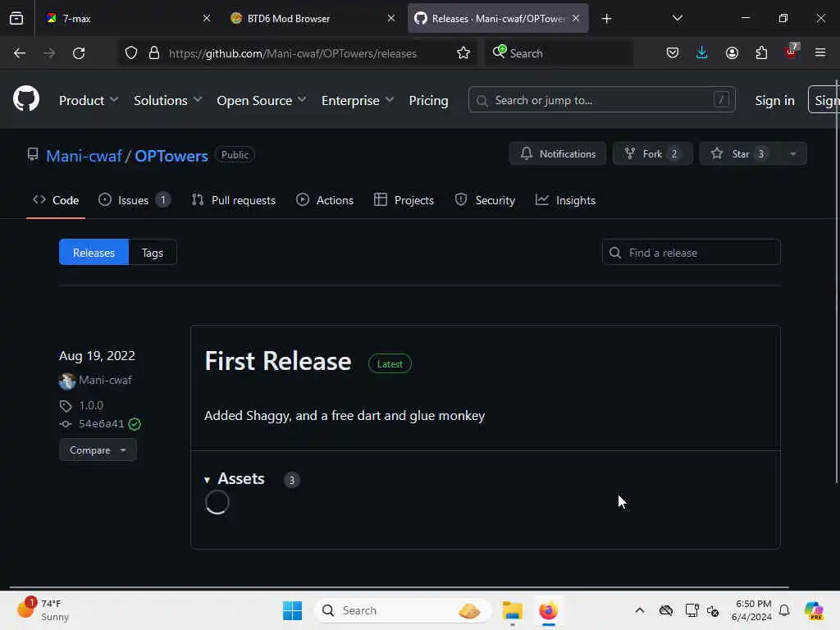Open the First Release title link
The image size is (840, 630).
point(277,361)
